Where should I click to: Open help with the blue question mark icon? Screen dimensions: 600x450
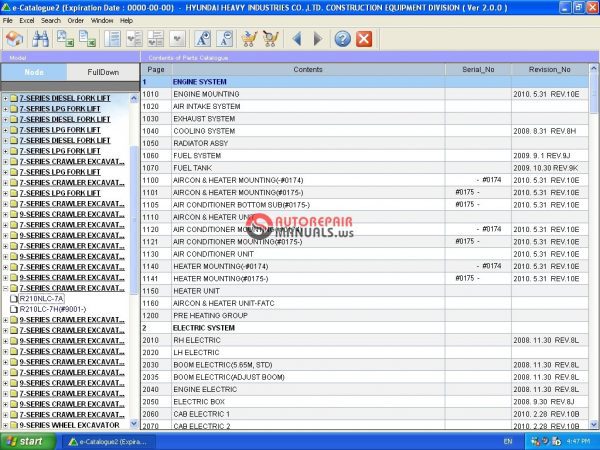[342, 39]
